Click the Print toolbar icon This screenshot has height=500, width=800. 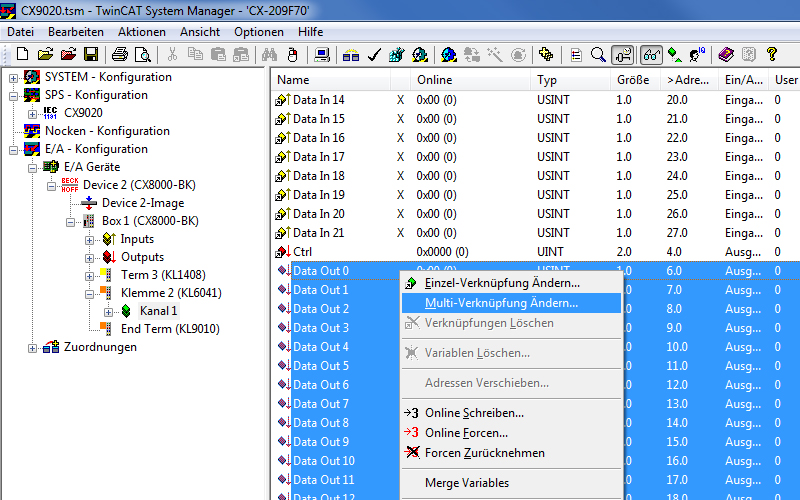point(120,54)
